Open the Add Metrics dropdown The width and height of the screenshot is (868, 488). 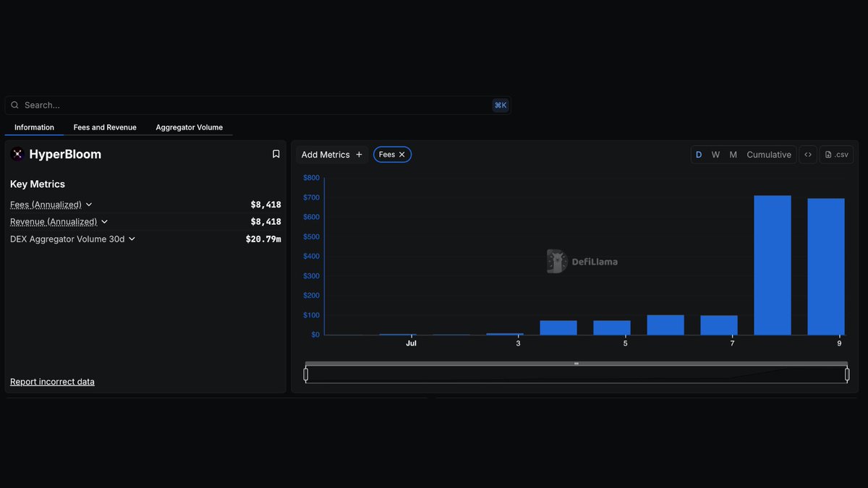[x=332, y=155]
